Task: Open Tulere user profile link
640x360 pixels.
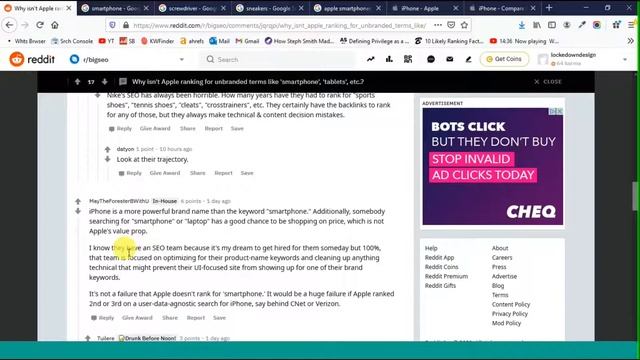Action: (106, 338)
